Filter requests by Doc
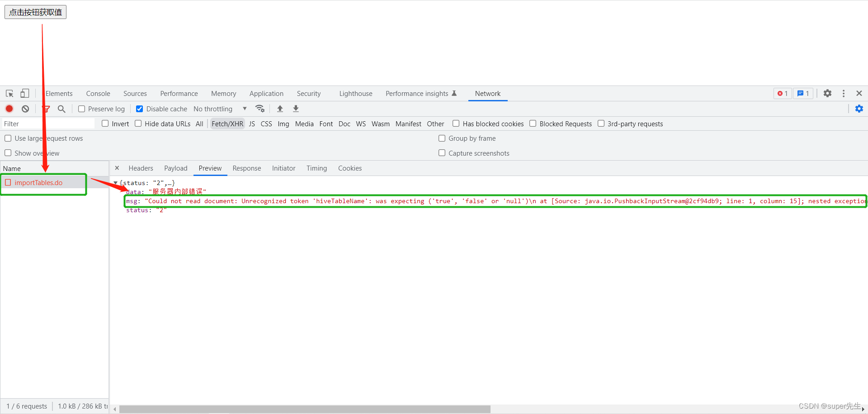This screenshot has width=868, height=414. [x=344, y=124]
